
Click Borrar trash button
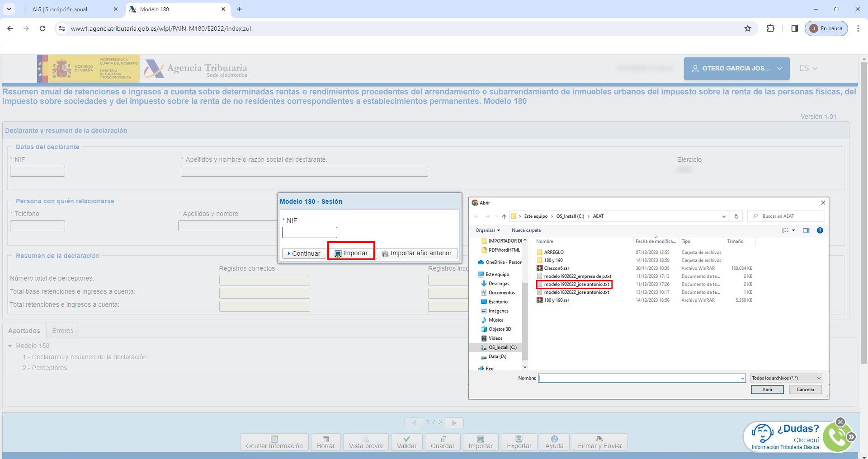point(325,442)
